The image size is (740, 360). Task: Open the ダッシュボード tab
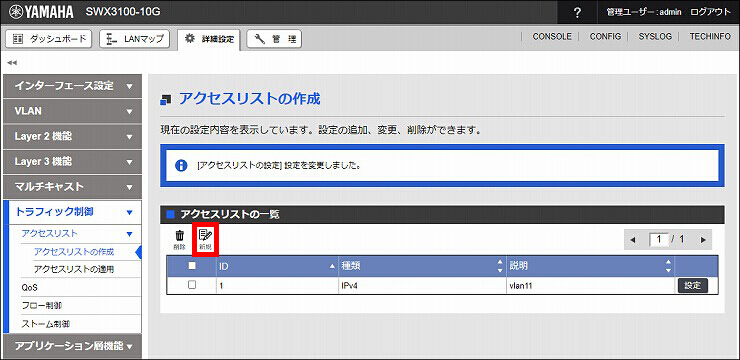pyautogui.click(x=48, y=39)
